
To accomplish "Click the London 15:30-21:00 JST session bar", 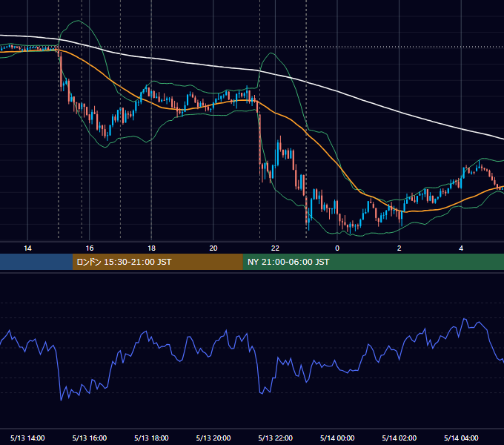I will pos(157,262).
